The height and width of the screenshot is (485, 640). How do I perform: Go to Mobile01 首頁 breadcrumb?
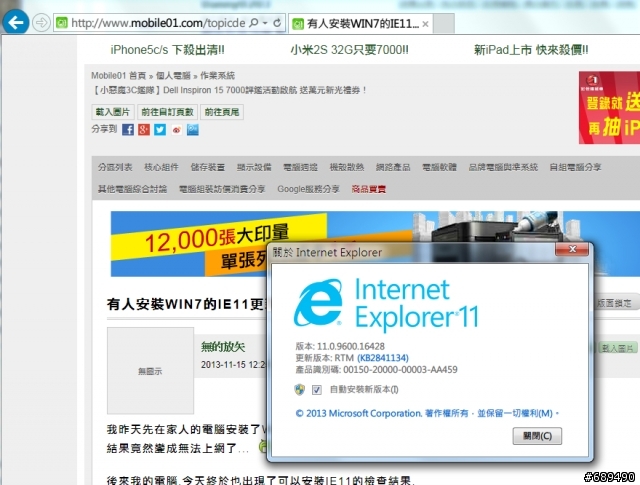click(118, 76)
